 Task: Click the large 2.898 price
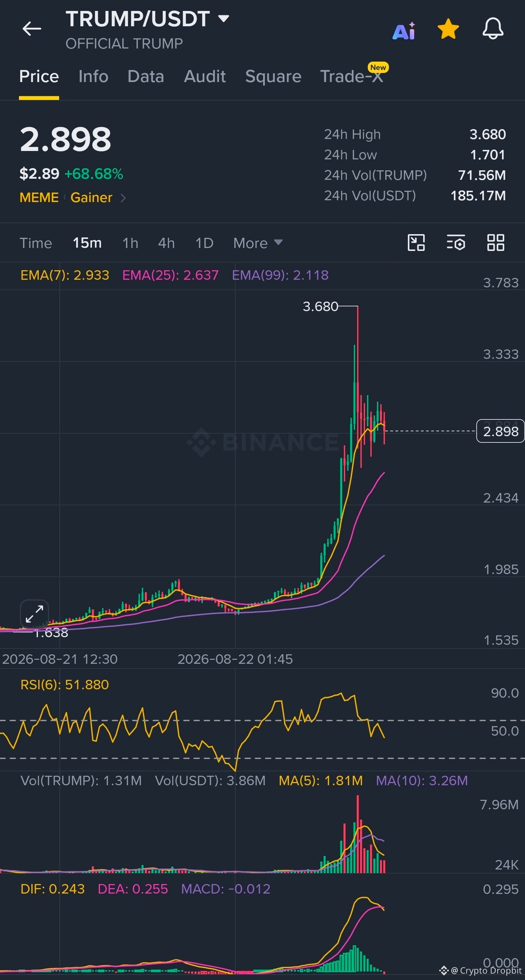65,139
